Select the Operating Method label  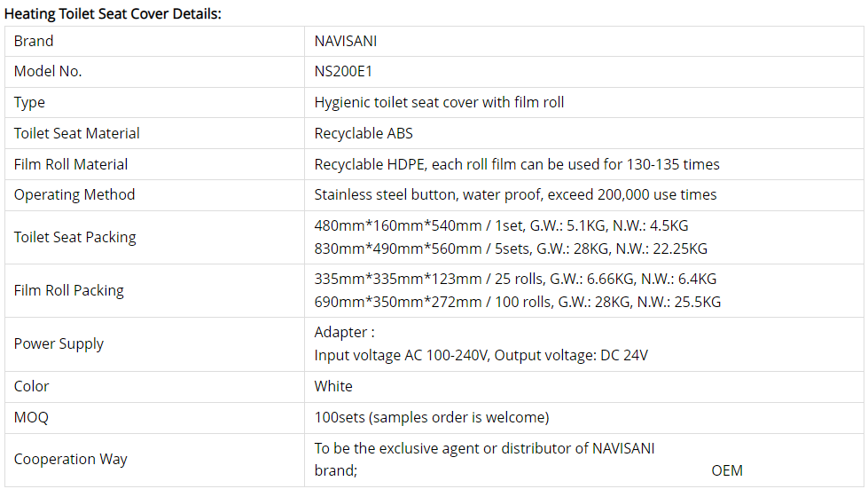[x=74, y=195]
